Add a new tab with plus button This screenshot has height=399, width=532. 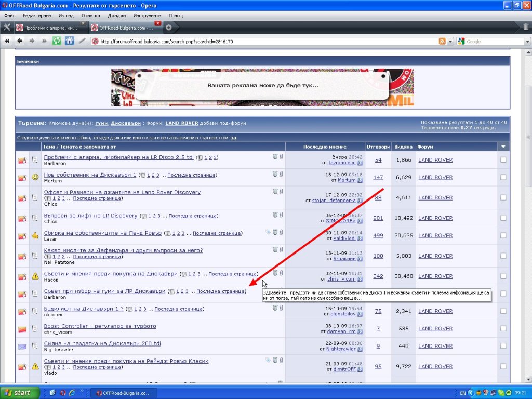pos(169,28)
